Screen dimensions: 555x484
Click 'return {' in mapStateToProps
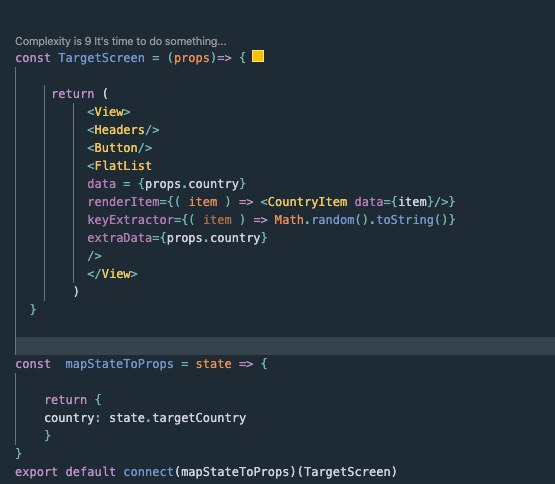click(x=73, y=400)
